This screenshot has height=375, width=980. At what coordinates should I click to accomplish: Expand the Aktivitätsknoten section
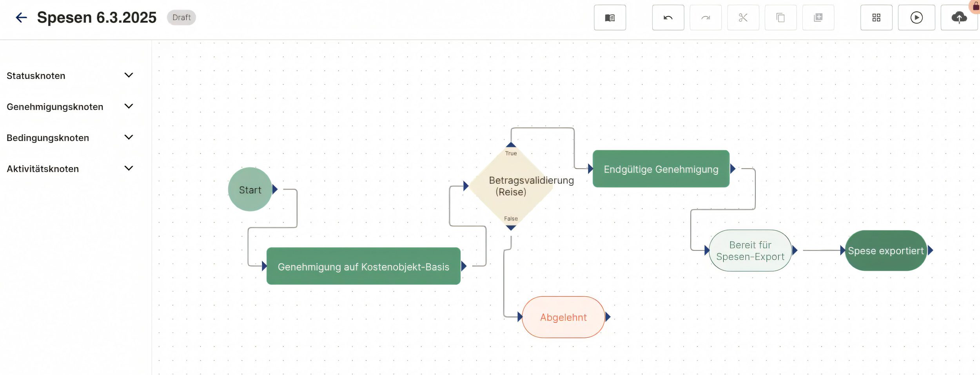(129, 168)
